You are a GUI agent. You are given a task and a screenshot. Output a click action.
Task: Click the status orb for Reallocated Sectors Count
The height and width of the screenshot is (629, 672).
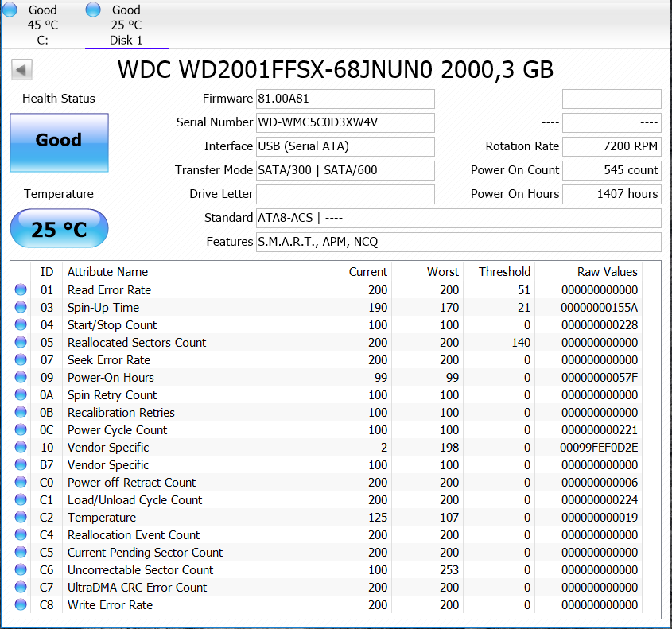coord(21,343)
